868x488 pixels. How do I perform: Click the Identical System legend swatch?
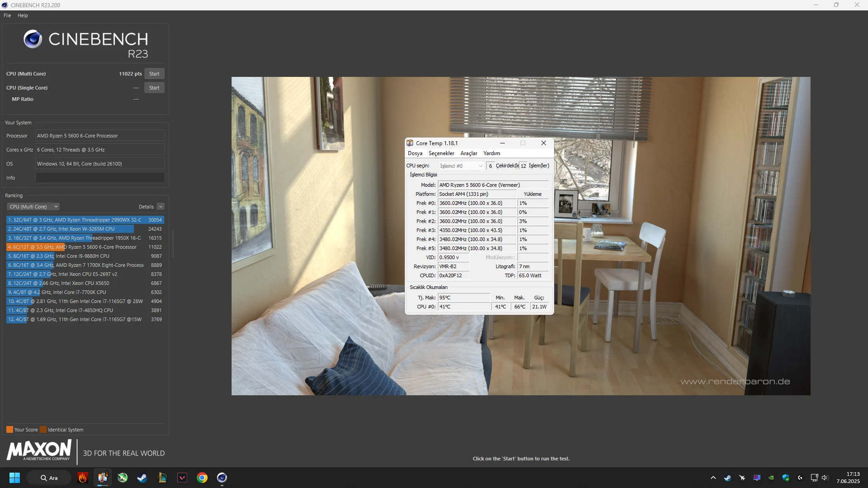(43, 430)
